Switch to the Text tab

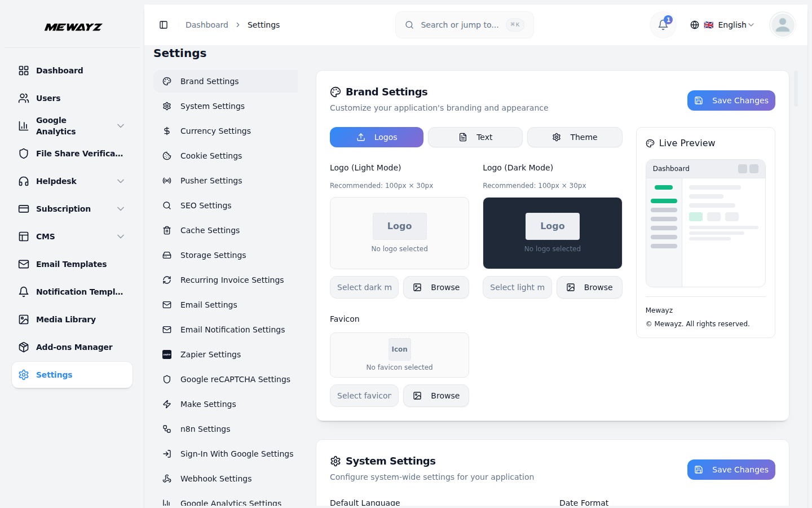[x=475, y=137]
